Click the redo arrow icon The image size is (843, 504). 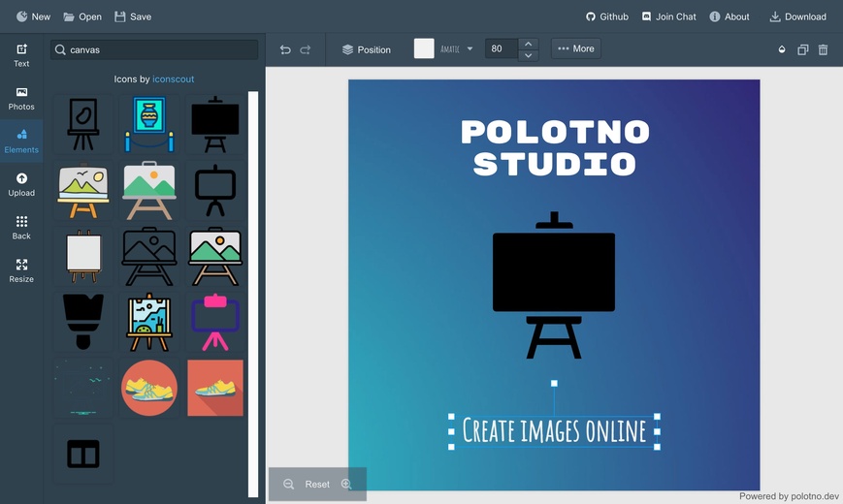(x=306, y=49)
